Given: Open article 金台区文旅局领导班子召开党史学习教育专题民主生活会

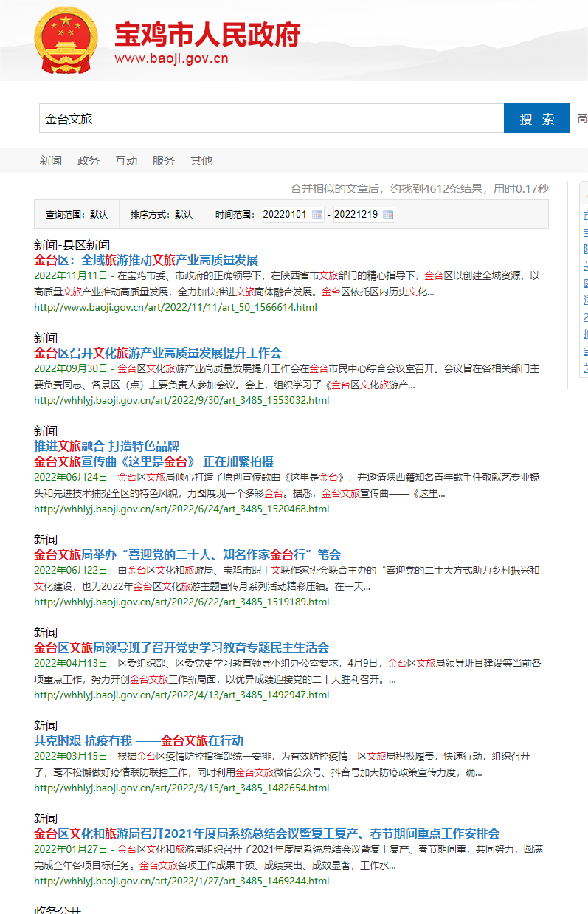Looking at the screenshot, I should [181, 647].
